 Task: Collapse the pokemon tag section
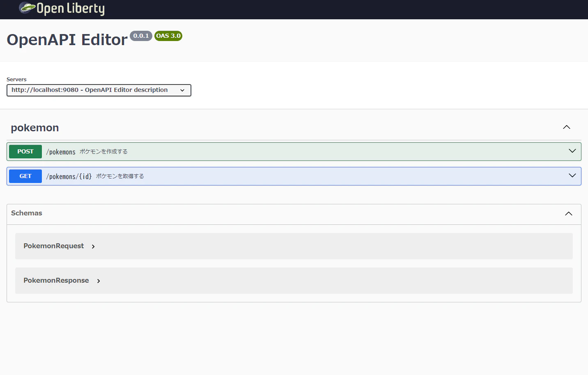[x=567, y=127]
